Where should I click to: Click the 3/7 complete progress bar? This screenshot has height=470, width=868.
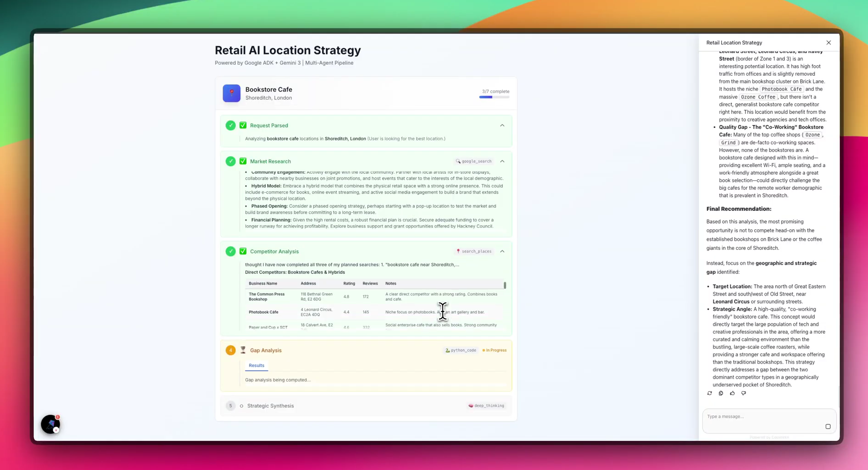[x=494, y=97]
